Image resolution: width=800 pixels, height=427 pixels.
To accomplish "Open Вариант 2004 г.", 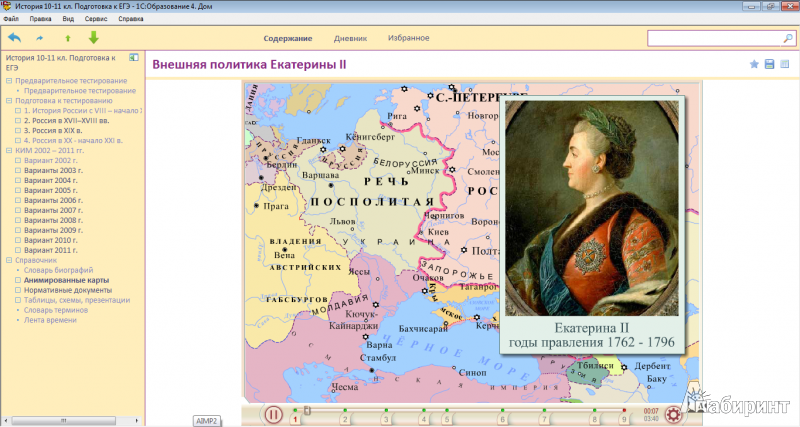I will click(51, 181).
